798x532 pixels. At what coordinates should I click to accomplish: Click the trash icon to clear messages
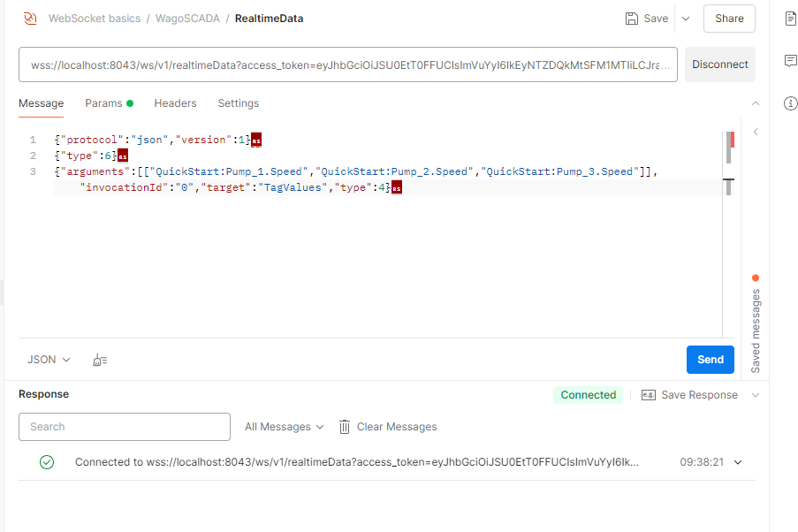coord(345,427)
